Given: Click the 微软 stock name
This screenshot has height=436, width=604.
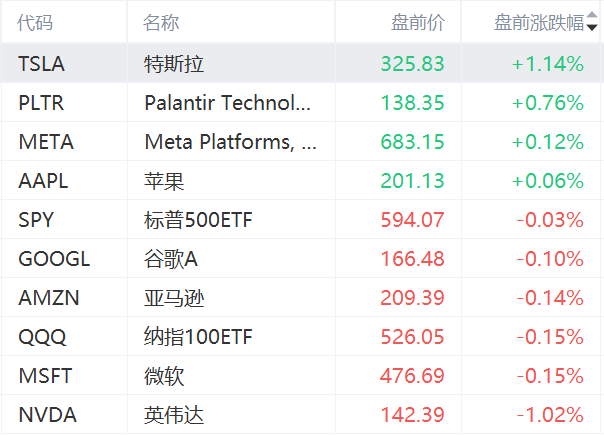Looking at the screenshot, I should [x=164, y=376].
